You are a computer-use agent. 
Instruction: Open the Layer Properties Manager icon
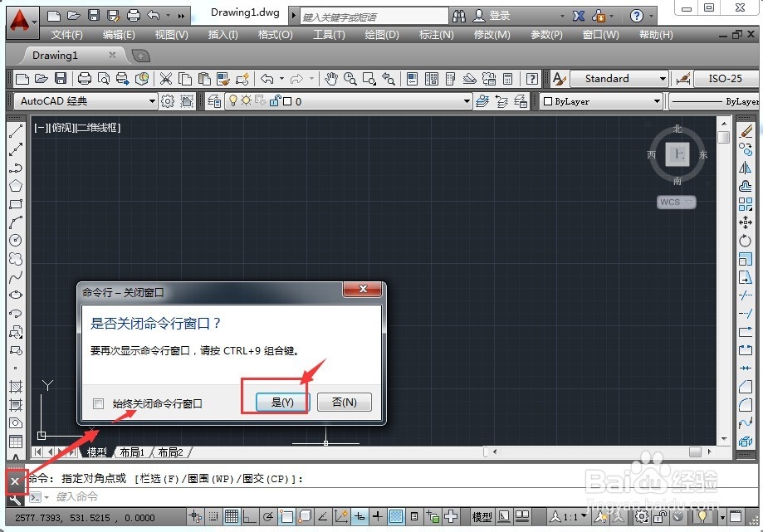click(214, 101)
